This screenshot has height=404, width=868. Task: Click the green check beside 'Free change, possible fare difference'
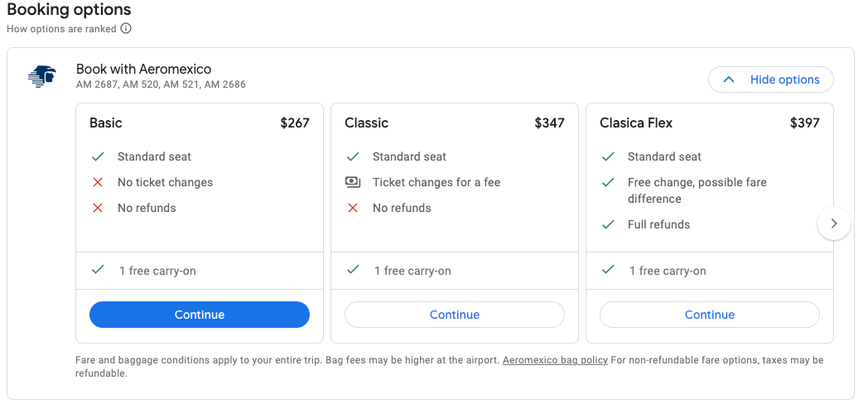coord(608,182)
